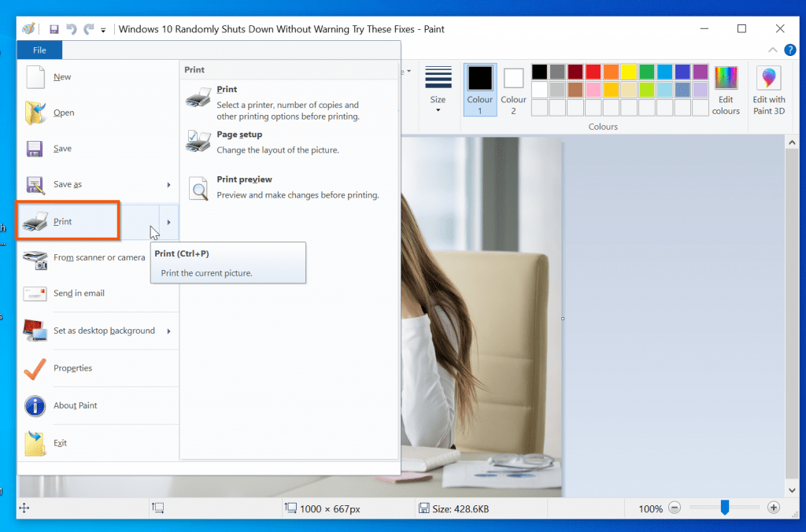806x532 pixels.
Task: Click the vertical scrollbar down arrow
Action: tap(793, 489)
